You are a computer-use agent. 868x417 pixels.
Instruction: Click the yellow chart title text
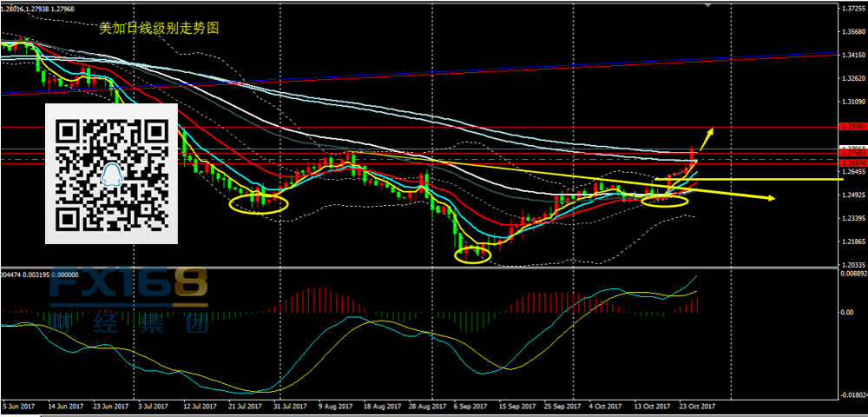click(159, 28)
